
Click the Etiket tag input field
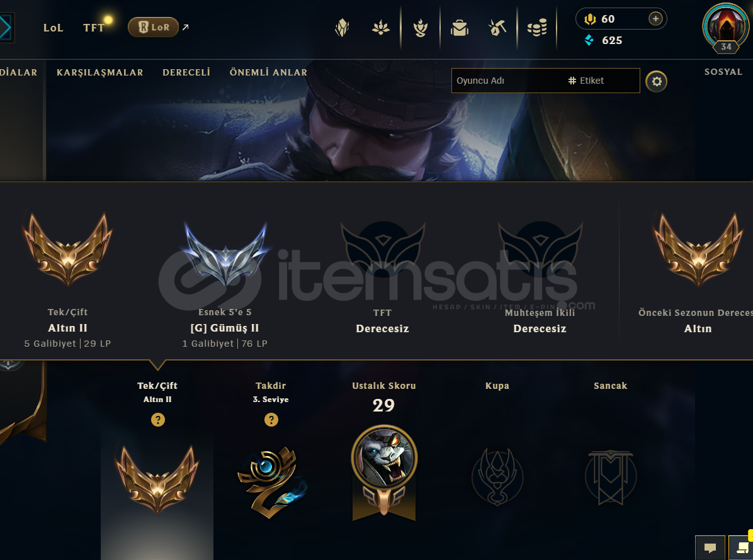tap(603, 81)
